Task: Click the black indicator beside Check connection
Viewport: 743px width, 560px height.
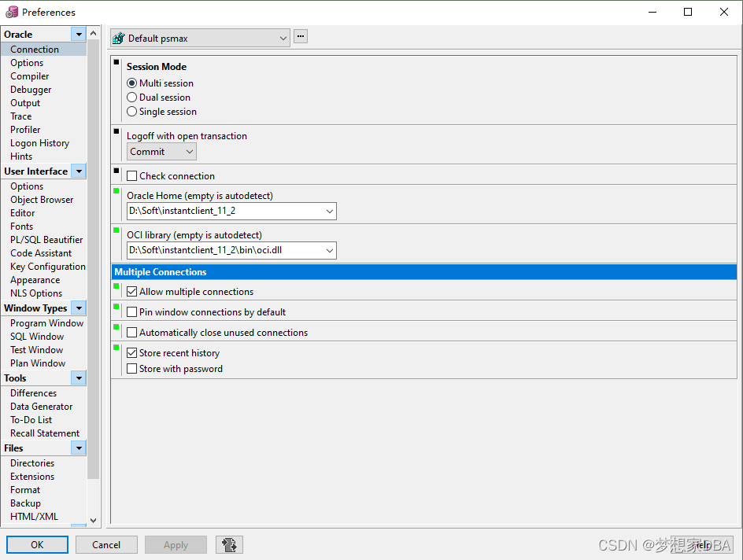Action: 116,171
